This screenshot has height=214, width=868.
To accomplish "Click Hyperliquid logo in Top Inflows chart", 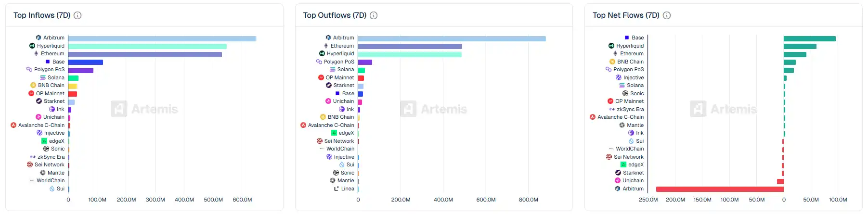I will click(32, 46).
